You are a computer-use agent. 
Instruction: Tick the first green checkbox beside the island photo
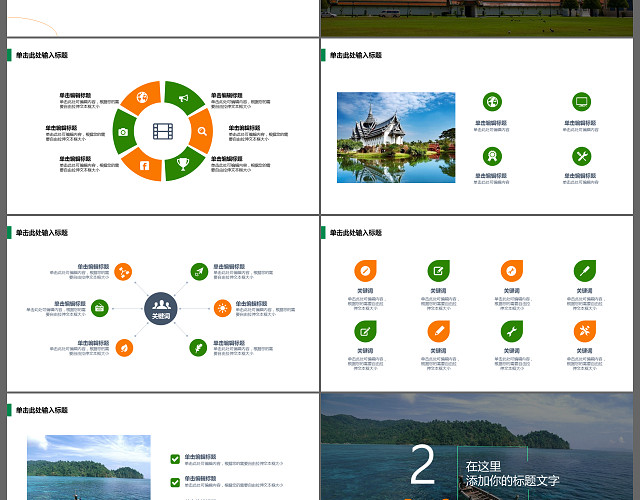click(175, 459)
